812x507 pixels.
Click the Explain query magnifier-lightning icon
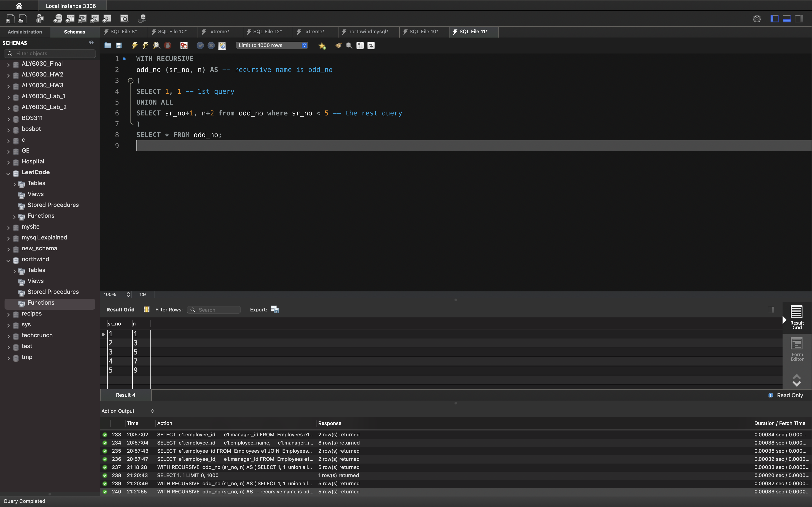(x=156, y=45)
